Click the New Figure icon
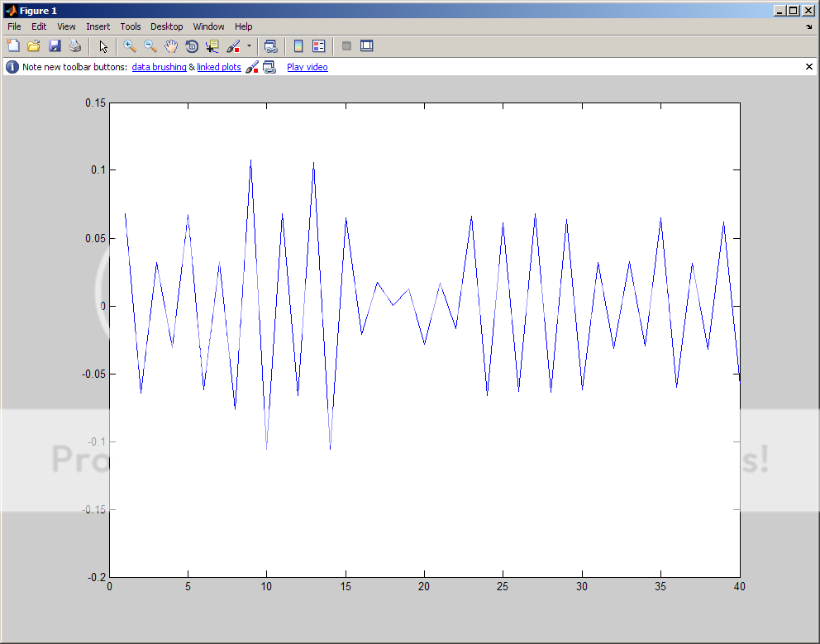The image size is (820, 644). click(x=12, y=46)
